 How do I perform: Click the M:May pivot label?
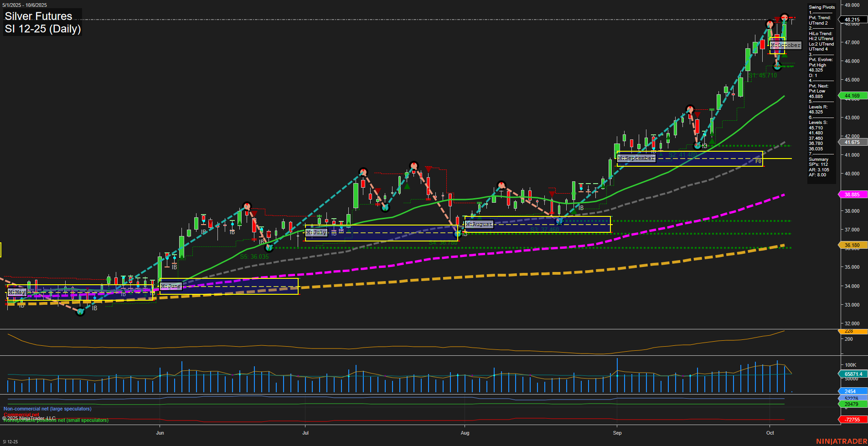pyautogui.click(x=17, y=292)
